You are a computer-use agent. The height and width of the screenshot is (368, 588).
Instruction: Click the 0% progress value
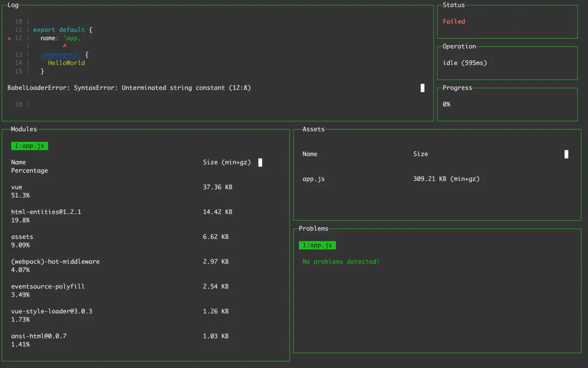pos(446,104)
